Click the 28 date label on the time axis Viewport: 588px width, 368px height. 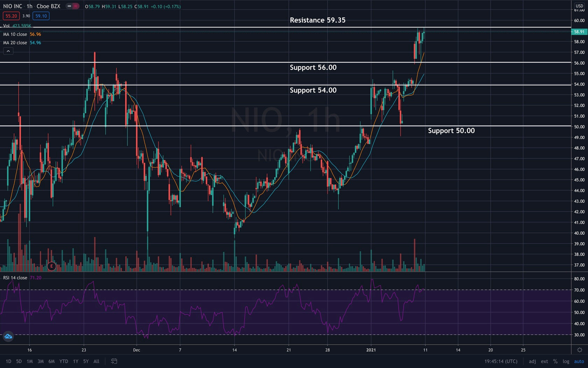[328, 350]
